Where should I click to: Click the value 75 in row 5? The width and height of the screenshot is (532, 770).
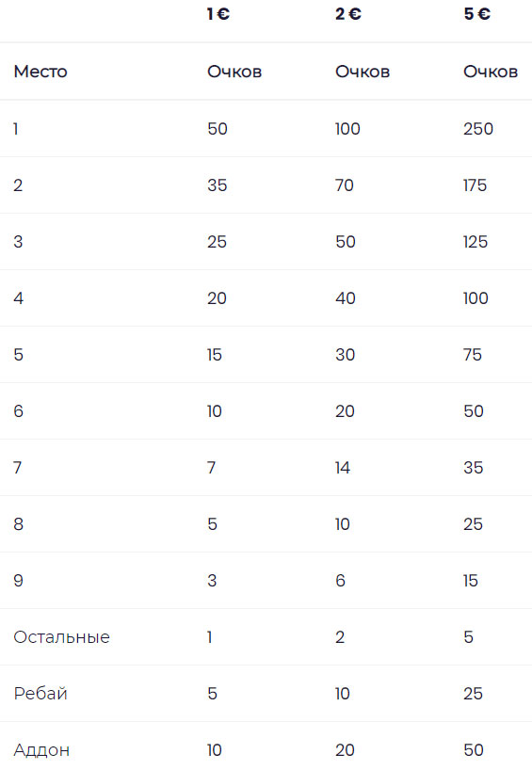[473, 355]
